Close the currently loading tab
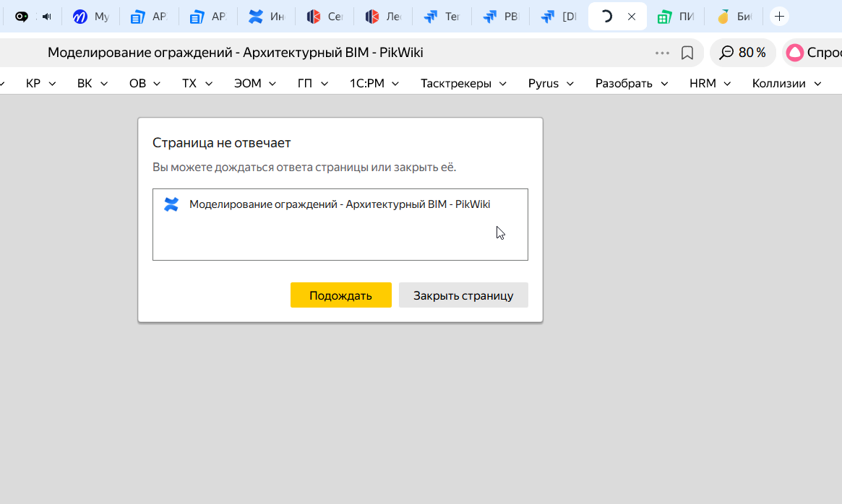Screen dimensions: 842x504 tap(632, 17)
